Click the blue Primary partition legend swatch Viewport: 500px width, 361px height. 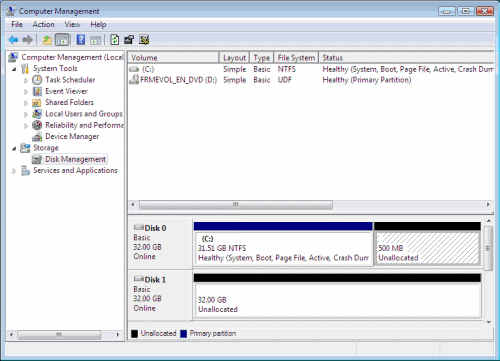(183, 334)
